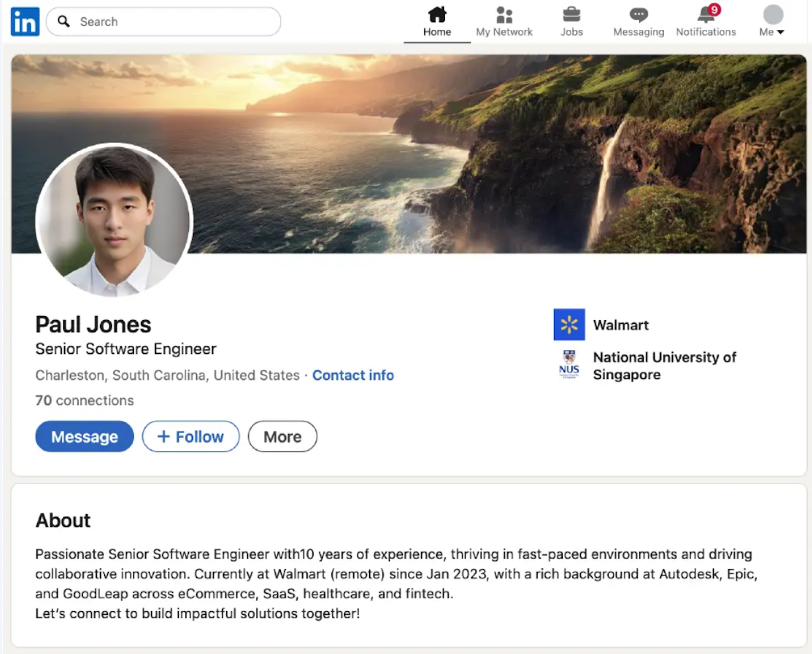
Task: Click the National University of Singapore logo
Action: [x=569, y=364]
